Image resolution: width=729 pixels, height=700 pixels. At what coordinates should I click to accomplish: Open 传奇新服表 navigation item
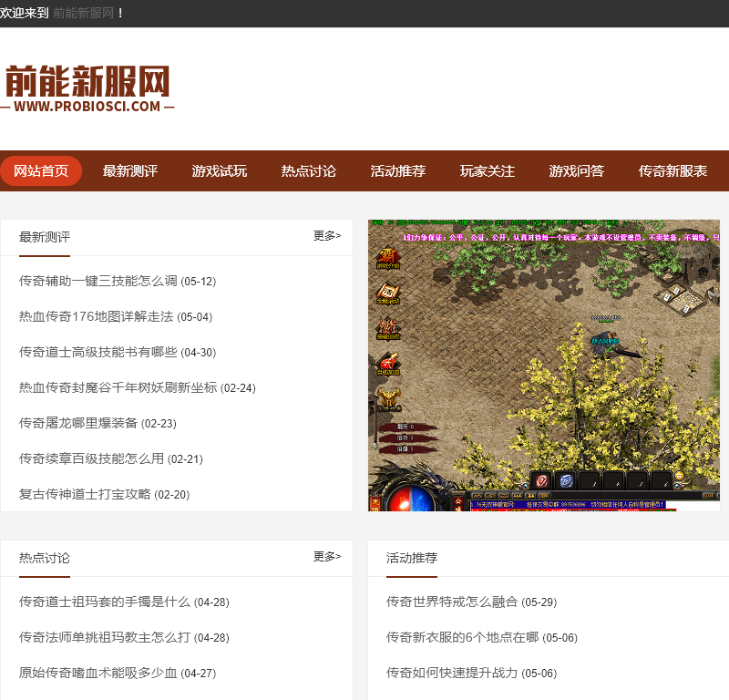pyautogui.click(x=673, y=170)
